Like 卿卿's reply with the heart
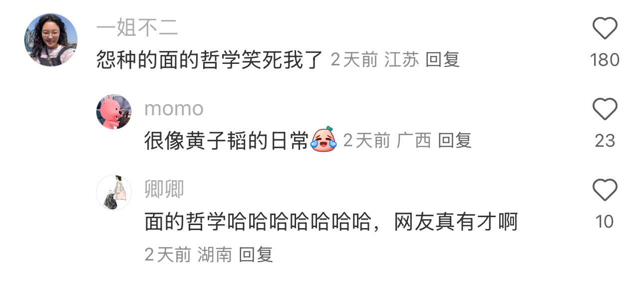Viewport: 644px width, 285px height. click(x=605, y=190)
